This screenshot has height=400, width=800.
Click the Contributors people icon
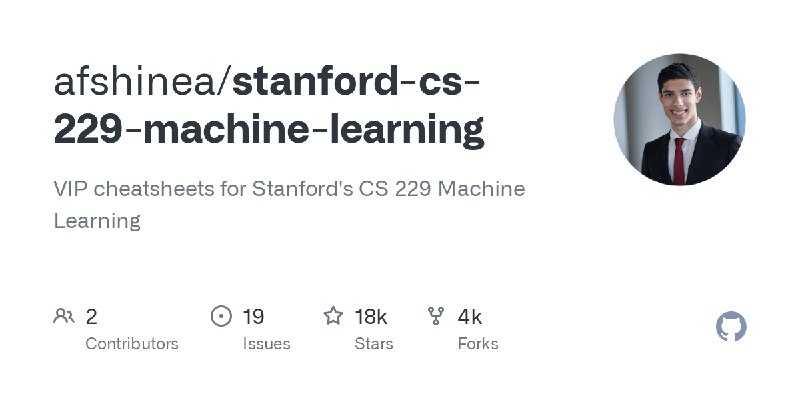(64, 316)
